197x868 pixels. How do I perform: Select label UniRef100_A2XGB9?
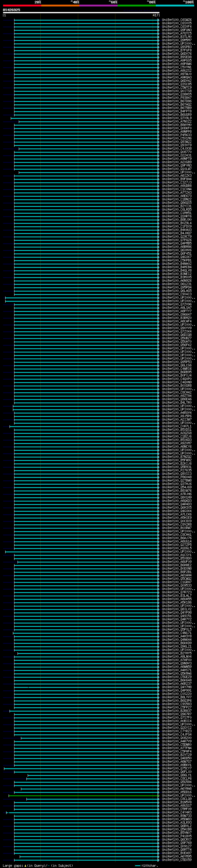point(177,162)
